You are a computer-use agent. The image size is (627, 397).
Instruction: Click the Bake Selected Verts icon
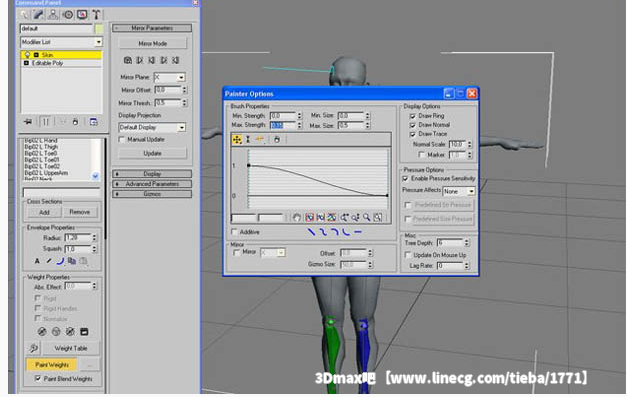pos(84,332)
